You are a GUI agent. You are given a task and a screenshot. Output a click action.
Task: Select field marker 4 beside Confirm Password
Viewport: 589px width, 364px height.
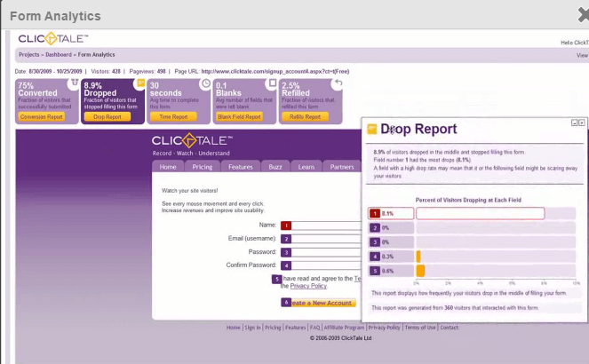pos(286,265)
